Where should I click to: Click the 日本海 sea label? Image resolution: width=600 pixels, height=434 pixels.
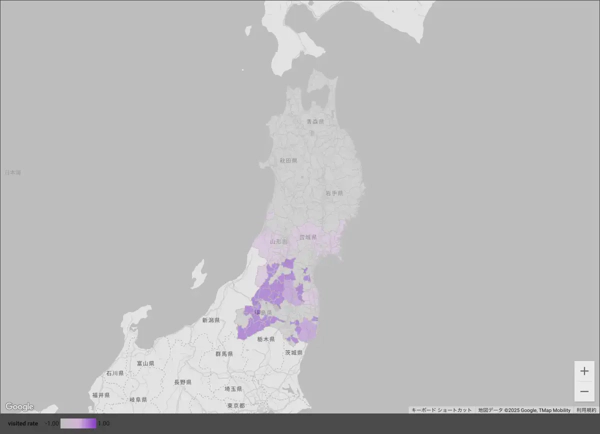(x=13, y=173)
